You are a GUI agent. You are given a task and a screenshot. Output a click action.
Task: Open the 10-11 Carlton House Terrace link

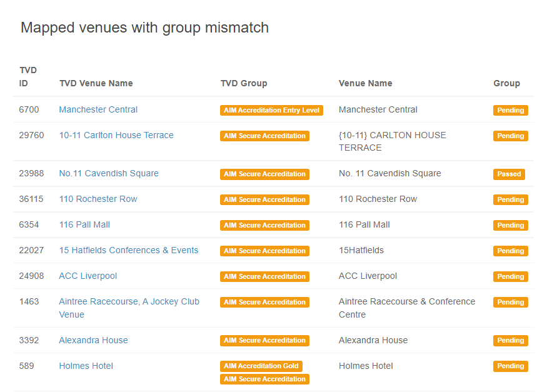click(x=116, y=135)
